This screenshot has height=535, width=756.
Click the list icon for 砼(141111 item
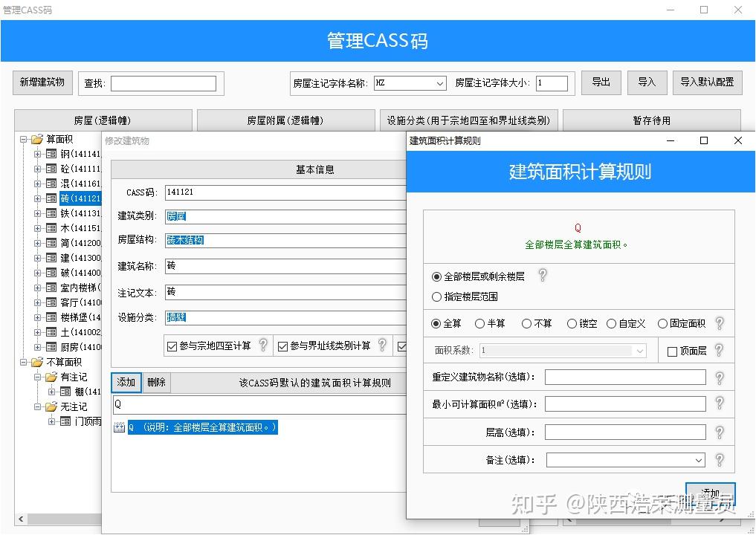click(x=51, y=169)
